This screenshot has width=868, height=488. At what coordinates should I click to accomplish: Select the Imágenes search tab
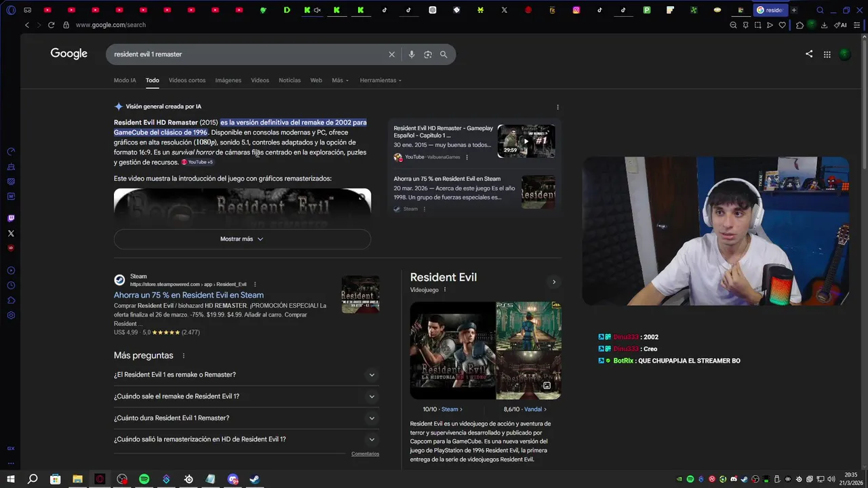(228, 80)
